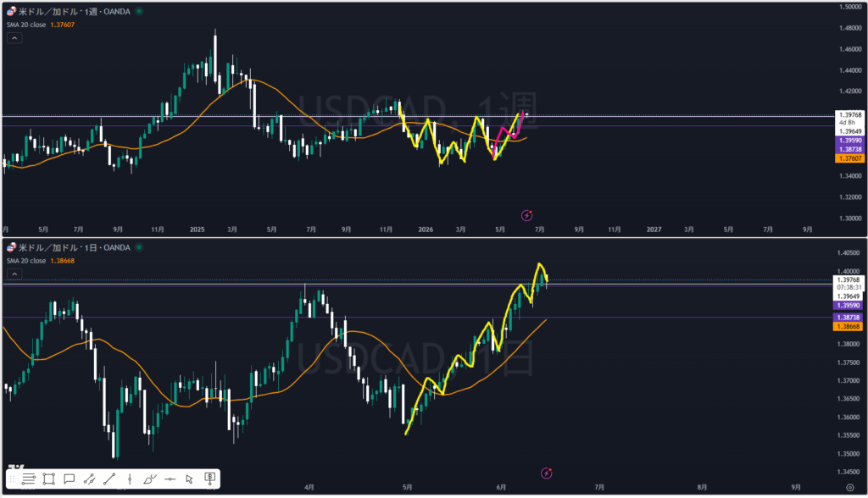The image size is (868, 498).
Task: Select the parallel channel tool
Action: (x=89, y=479)
